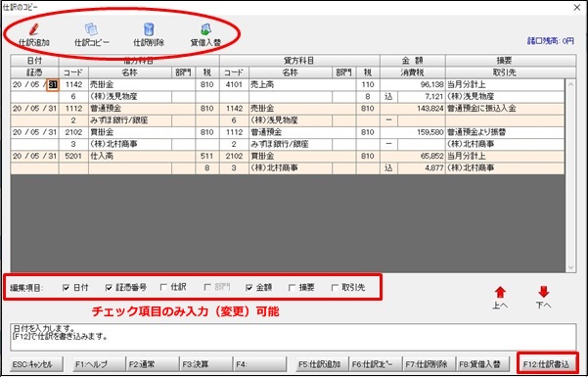
Task: Click the 金額 column header
Action: coord(413,61)
